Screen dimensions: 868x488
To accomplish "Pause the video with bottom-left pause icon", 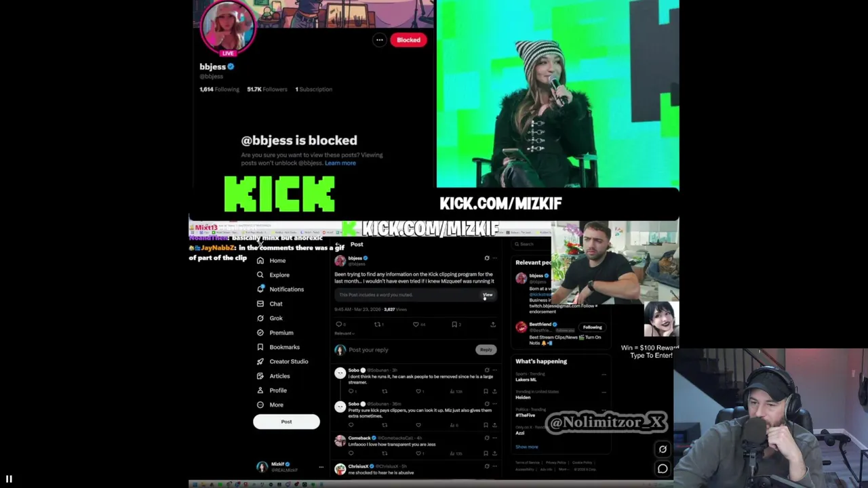I will (9, 479).
